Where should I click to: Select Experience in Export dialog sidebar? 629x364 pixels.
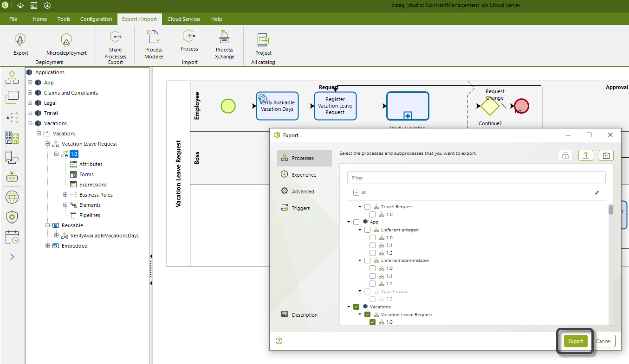(x=305, y=175)
